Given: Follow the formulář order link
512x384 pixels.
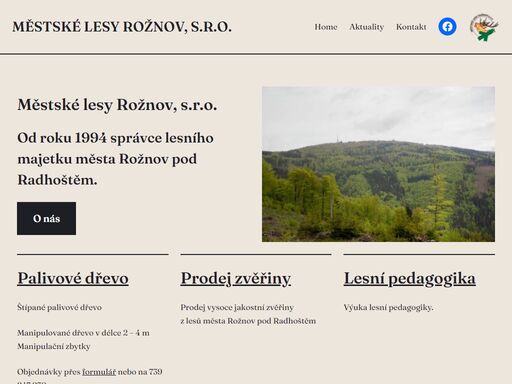Looking at the screenshot, I should pos(99,372).
